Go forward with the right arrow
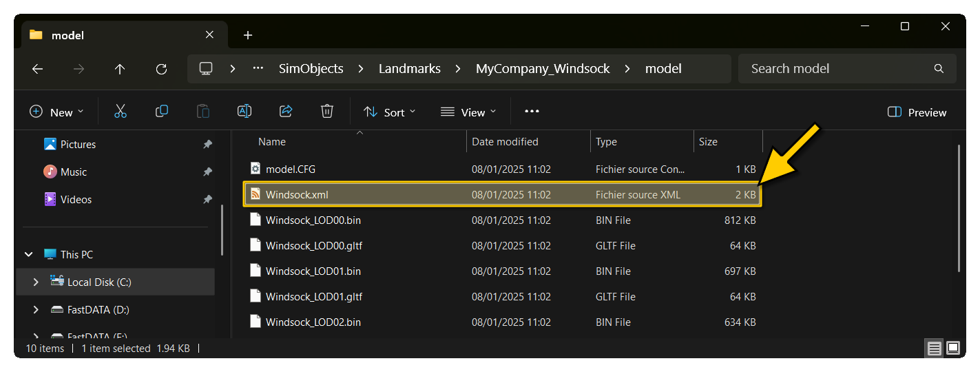 coord(79,69)
